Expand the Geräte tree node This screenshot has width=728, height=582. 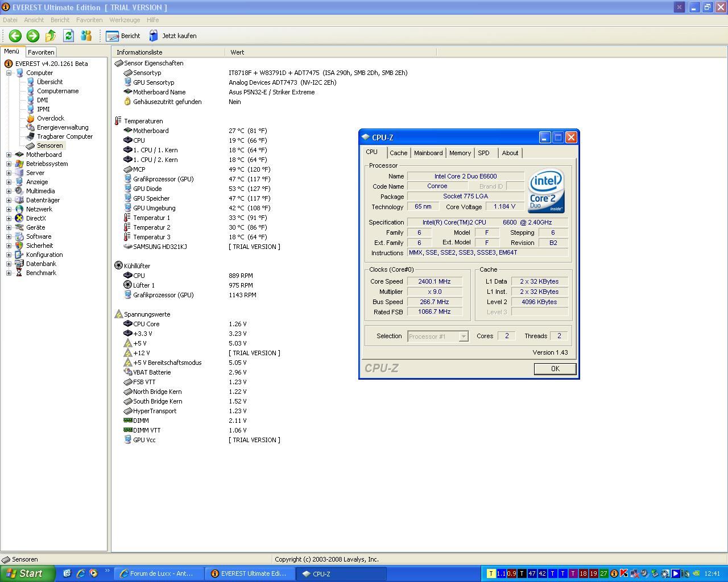click(x=9, y=227)
